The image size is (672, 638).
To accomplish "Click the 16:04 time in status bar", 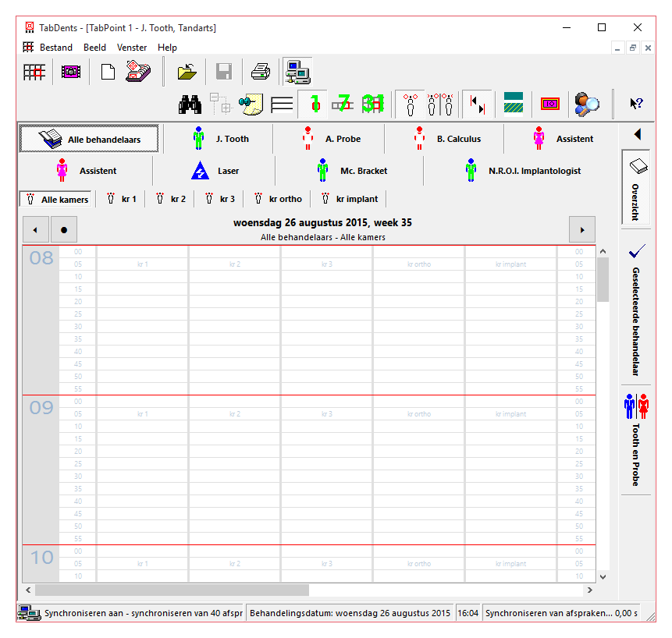I will (x=468, y=613).
